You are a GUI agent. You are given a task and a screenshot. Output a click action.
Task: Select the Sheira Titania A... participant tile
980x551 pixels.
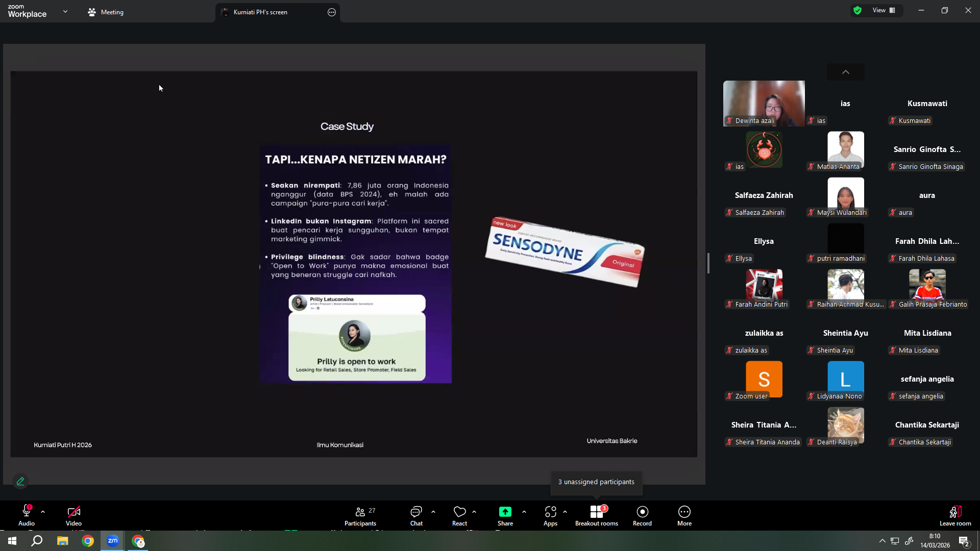coord(764,425)
